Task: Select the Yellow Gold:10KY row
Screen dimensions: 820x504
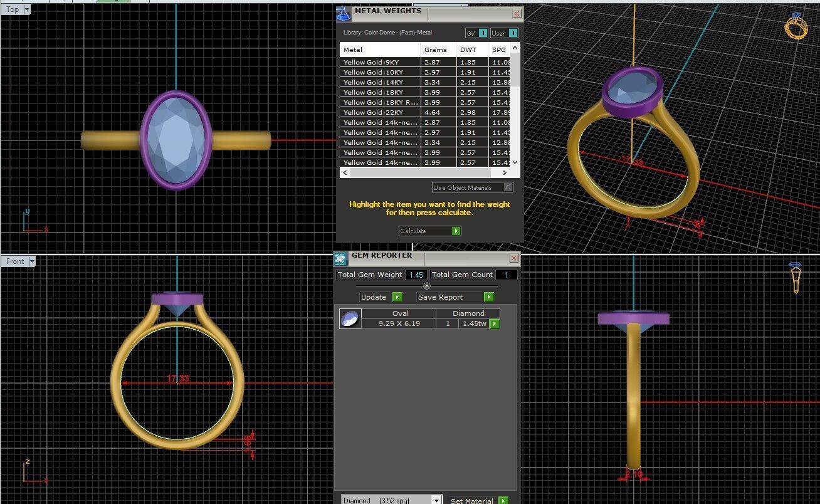Action: (425, 72)
